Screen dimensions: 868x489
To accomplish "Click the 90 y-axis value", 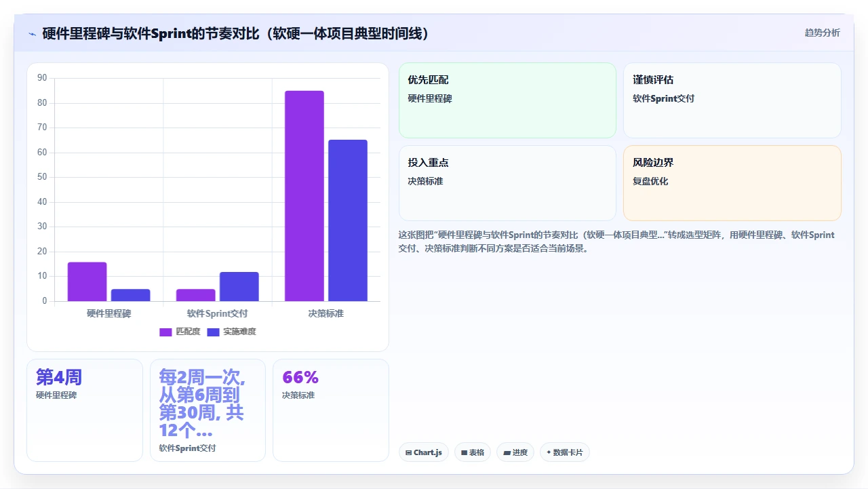I will pyautogui.click(x=42, y=78).
